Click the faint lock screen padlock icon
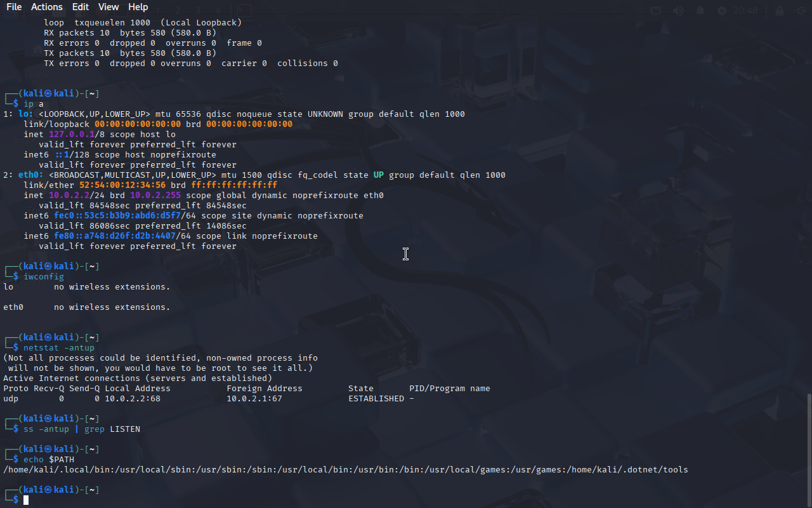The height and width of the screenshot is (508, 812). pos(780,11)
